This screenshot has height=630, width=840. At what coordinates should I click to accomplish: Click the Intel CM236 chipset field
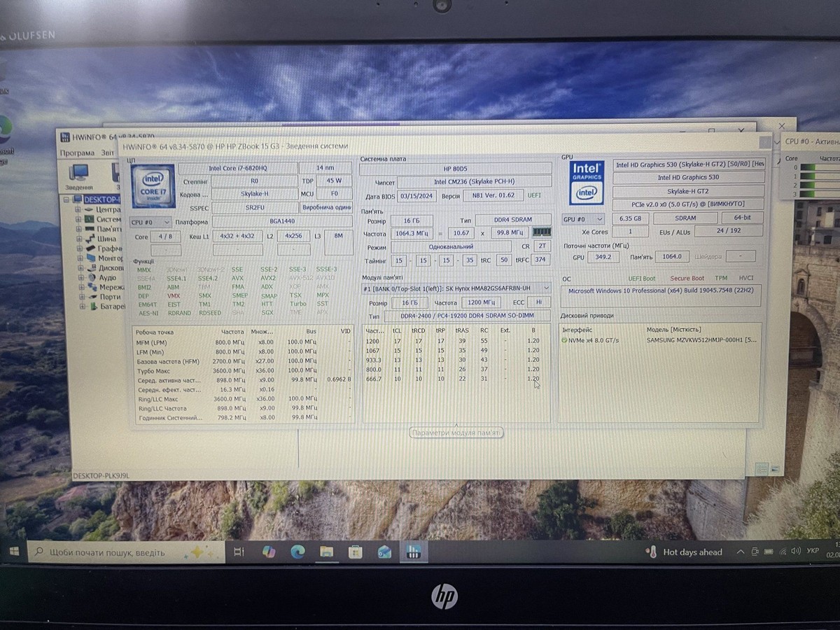click(474, 182)
